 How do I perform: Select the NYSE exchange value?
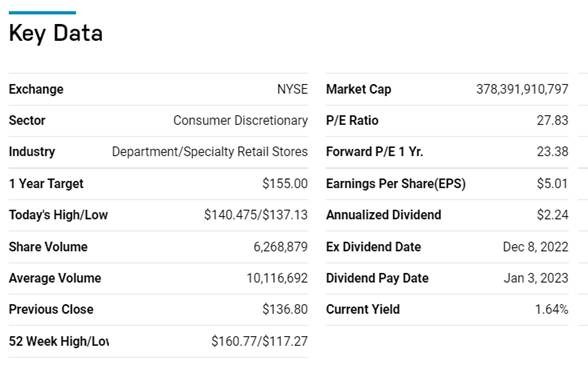click(292, 89)
